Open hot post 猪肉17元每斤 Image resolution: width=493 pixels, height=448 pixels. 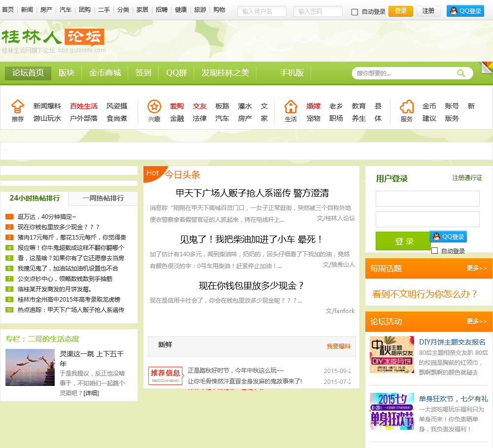coord(71,238)
